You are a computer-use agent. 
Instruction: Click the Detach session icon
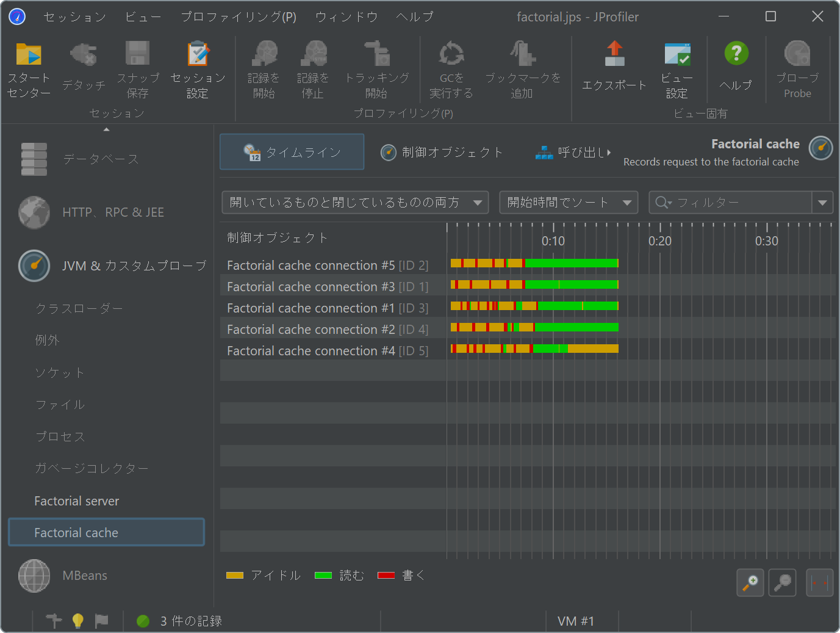84,54
